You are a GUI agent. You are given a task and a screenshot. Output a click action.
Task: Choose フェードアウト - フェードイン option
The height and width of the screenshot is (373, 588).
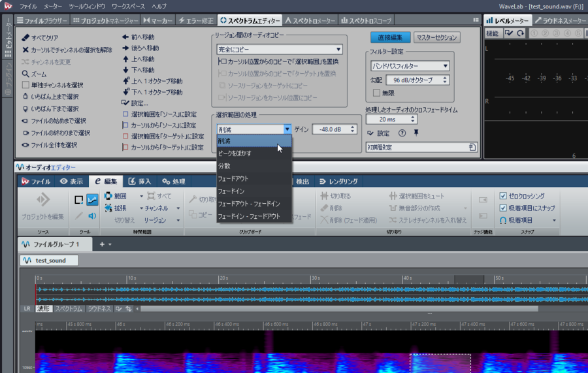click(x=254, y=204)
